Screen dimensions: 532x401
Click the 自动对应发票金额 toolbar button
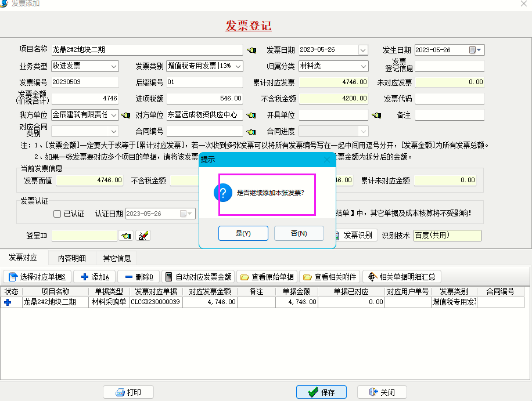pos(198,277)
